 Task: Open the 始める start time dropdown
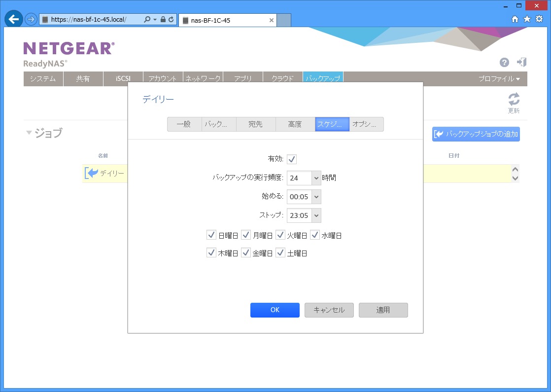pyautogui.click(x=316, y=197)
